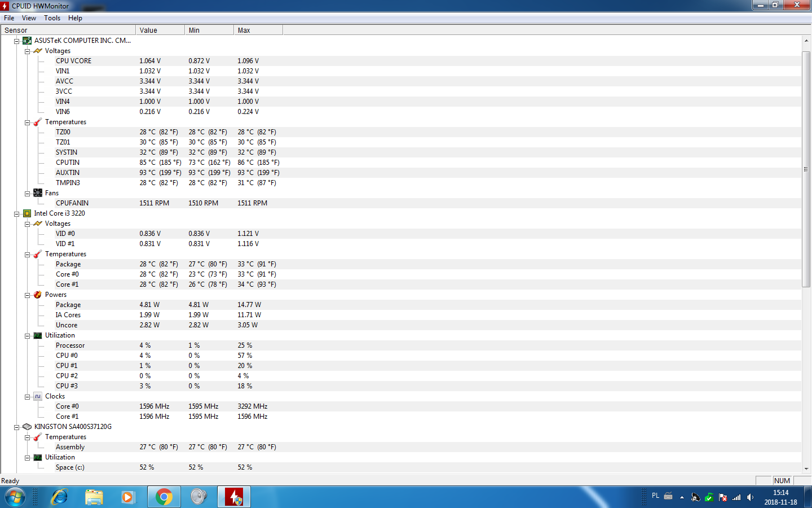Image resolution: width=812 pixels, height=508 pixels.
Task: Click the Action Center flag tray icon
Action: pyautogui.click(x=723, y=497)
